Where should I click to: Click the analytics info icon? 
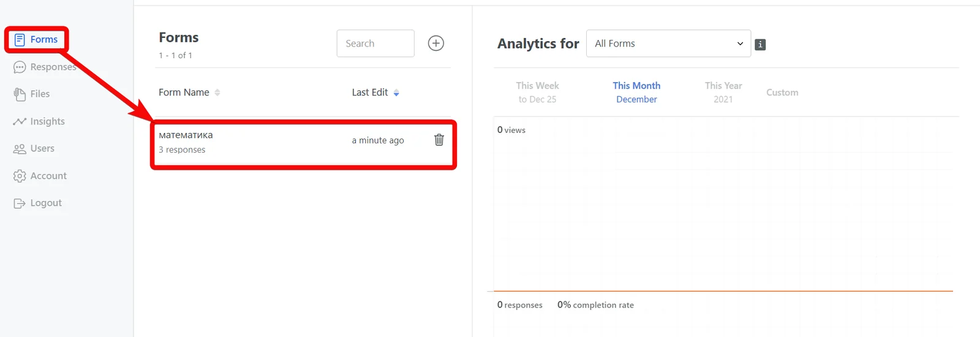coord(760,45)
